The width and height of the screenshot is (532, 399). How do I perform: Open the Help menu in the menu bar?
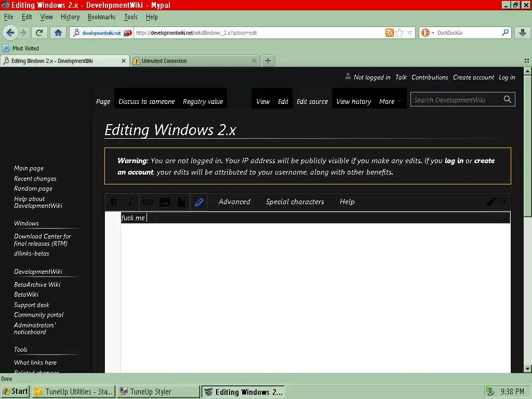[x=152, y=17]
